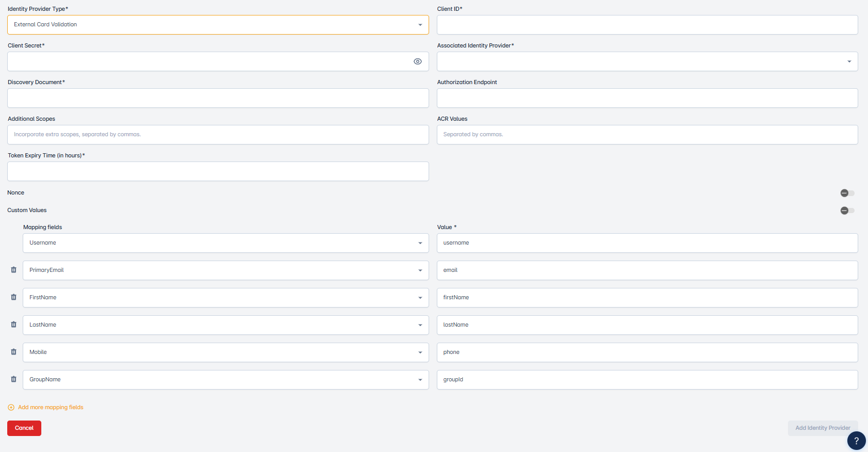Turn on the Custom Values switch
Screen dimensions: 868x452
click(847, 211)
